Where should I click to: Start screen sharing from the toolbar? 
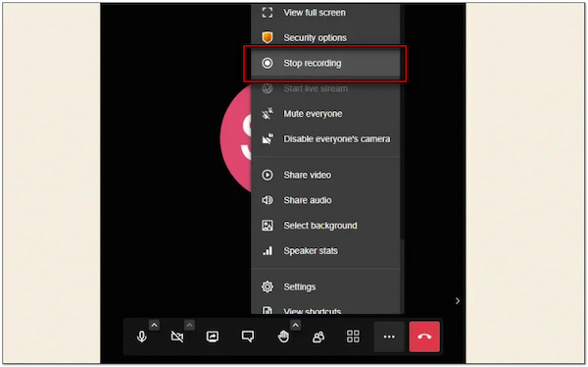[213, 337]
